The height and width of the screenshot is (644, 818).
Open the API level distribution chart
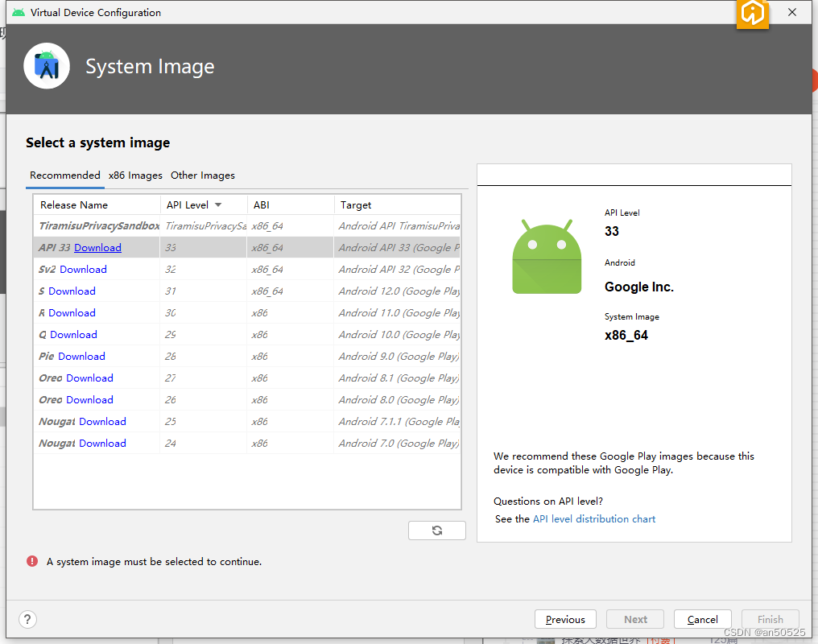click(593, 519)
